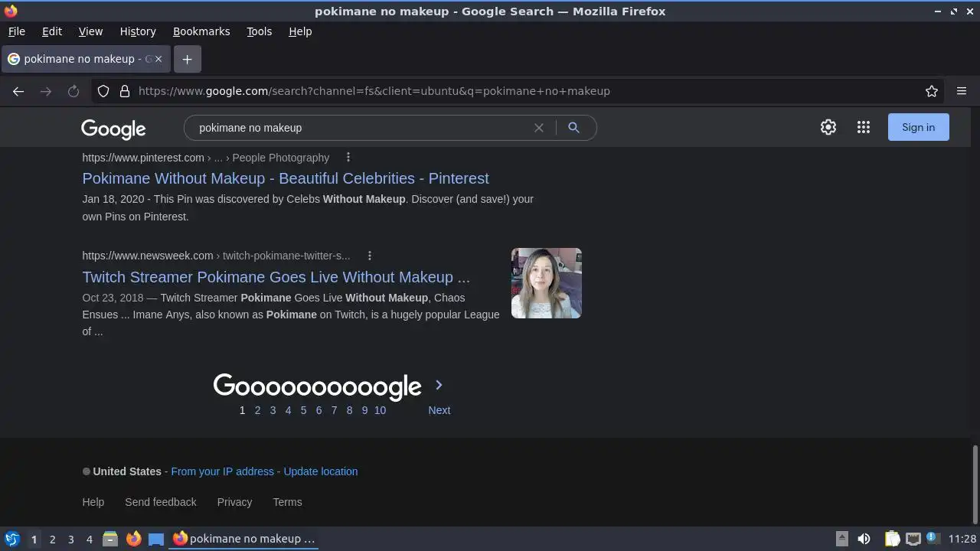The image size is (980, 551).
Task: Open the Terms footer link
Action: (x=287, y=502)
